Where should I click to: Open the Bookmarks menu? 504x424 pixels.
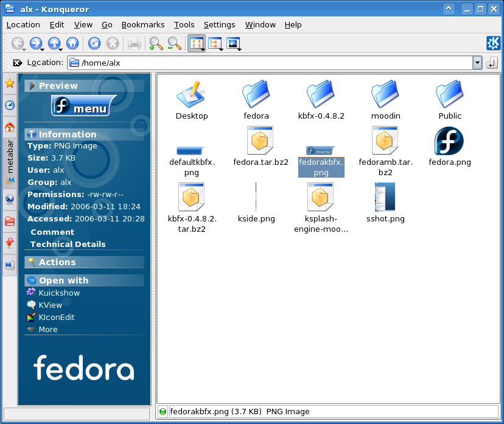(x=143, y=25)
